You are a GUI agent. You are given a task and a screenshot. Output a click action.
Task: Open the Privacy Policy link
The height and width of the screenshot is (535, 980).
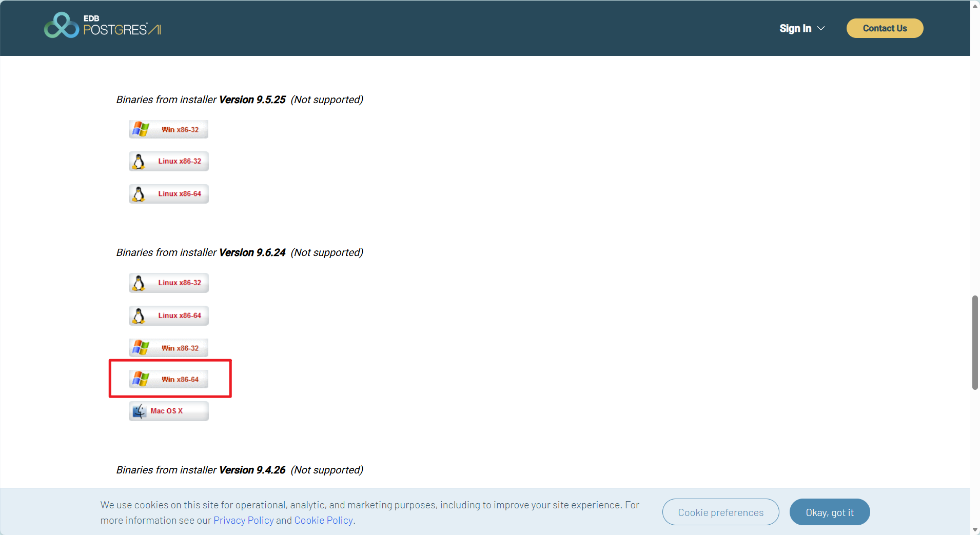coord(243,520)
